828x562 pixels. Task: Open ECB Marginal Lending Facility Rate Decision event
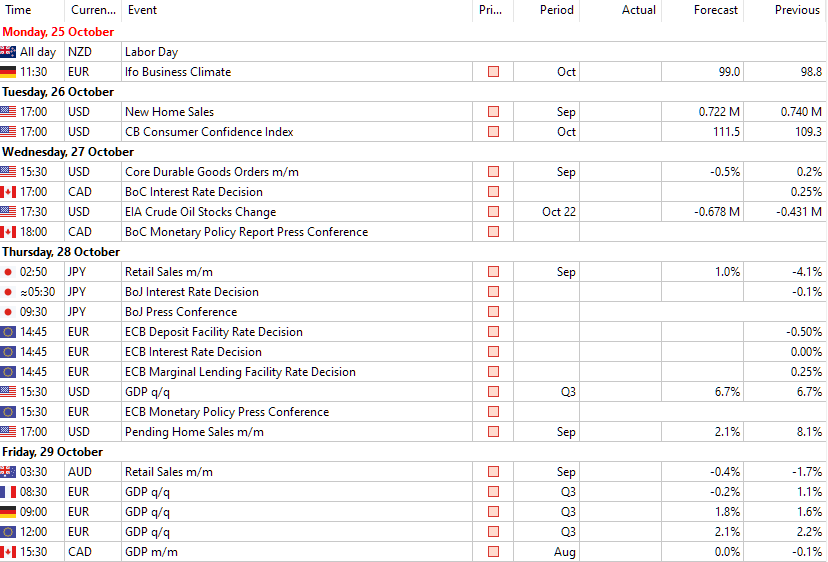pos(240,372)
